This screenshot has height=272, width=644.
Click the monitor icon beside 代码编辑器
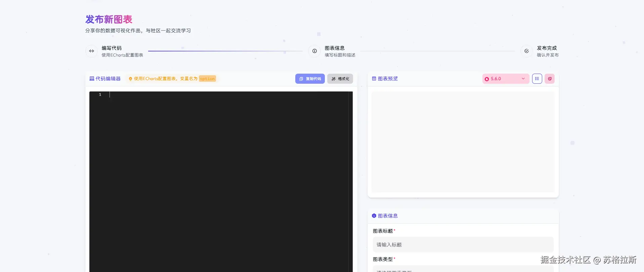92,79
